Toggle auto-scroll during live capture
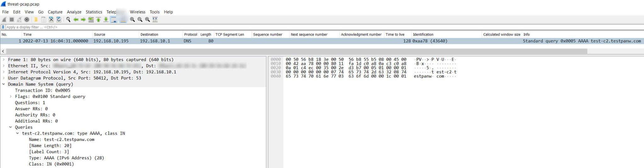The height and width of the screenshot is (168, 644). pos(114,20)
